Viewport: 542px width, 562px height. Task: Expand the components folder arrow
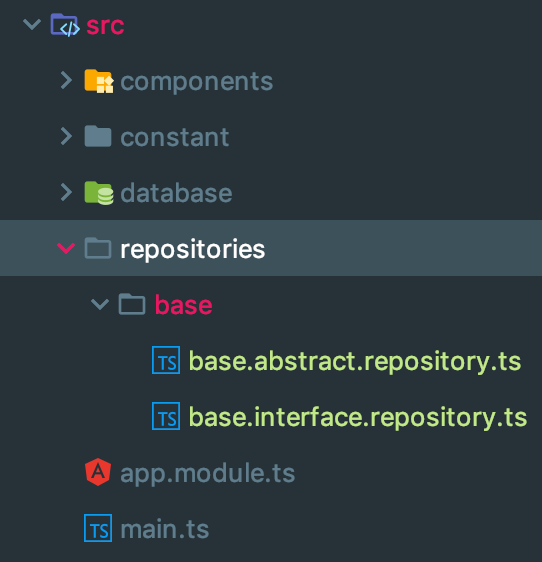coord(66,80)
